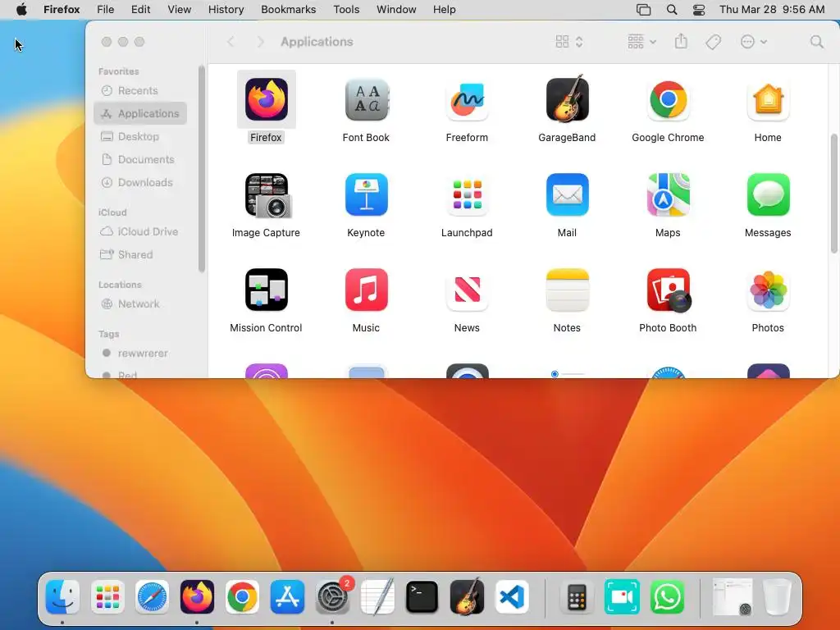Select the Mission Control app
The width and height of the screenshot is (840, 630).
click(x=267, y=290)
